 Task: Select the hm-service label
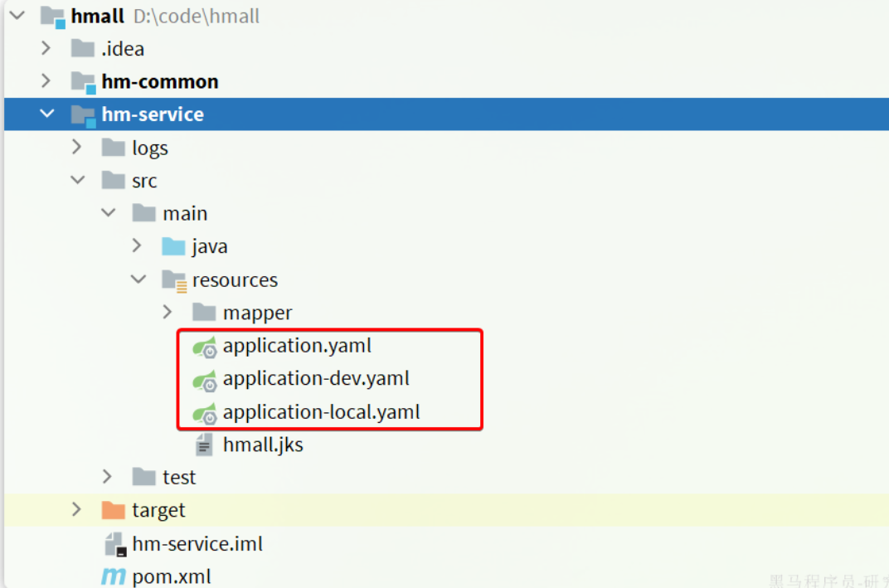153,114
